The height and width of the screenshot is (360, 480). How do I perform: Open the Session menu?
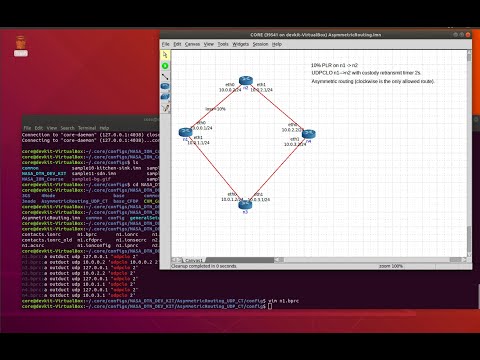point(260,44)
